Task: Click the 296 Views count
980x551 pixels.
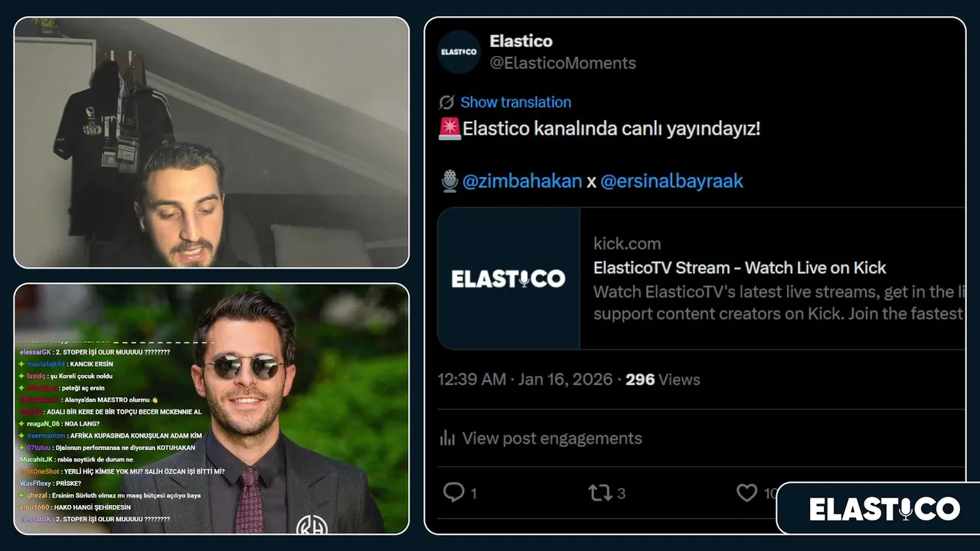Action: click(663, 380)
